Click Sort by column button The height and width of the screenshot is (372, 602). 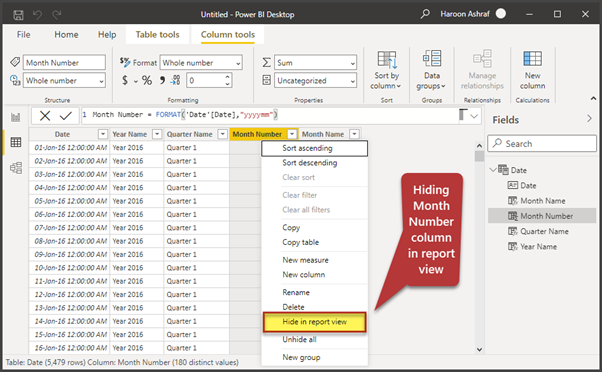386,70
